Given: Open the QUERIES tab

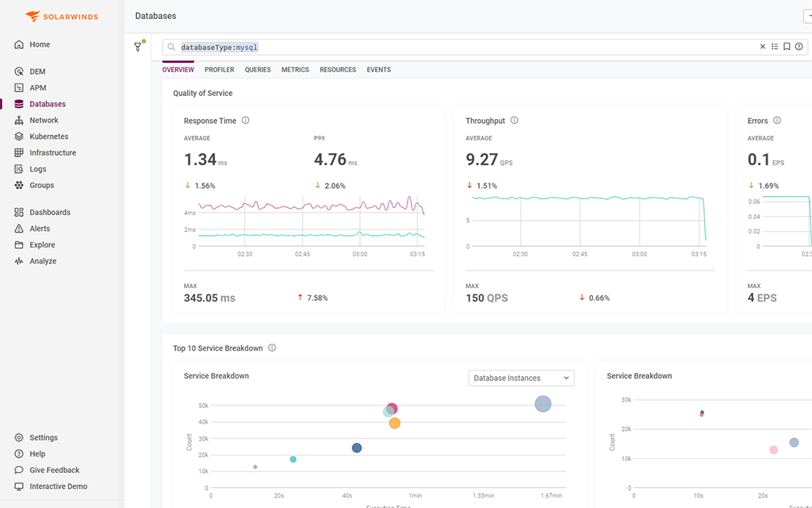Looking at the screenshot, I should click(x=257, y=70).
